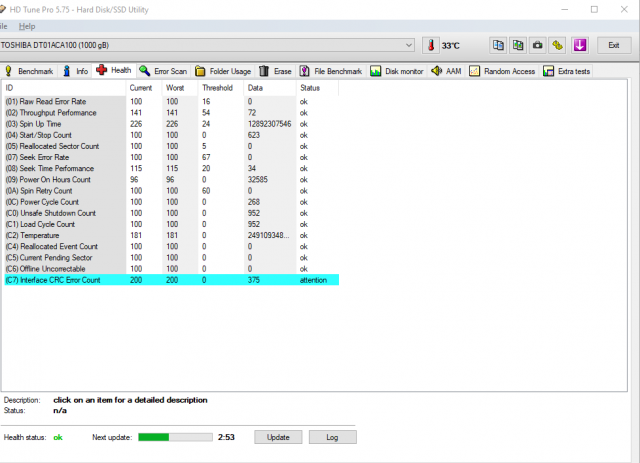The width and height of the screenshot is (640, 463).
Task: Select the (03) Spin Up Time row
Action: (x=171, y=124)
